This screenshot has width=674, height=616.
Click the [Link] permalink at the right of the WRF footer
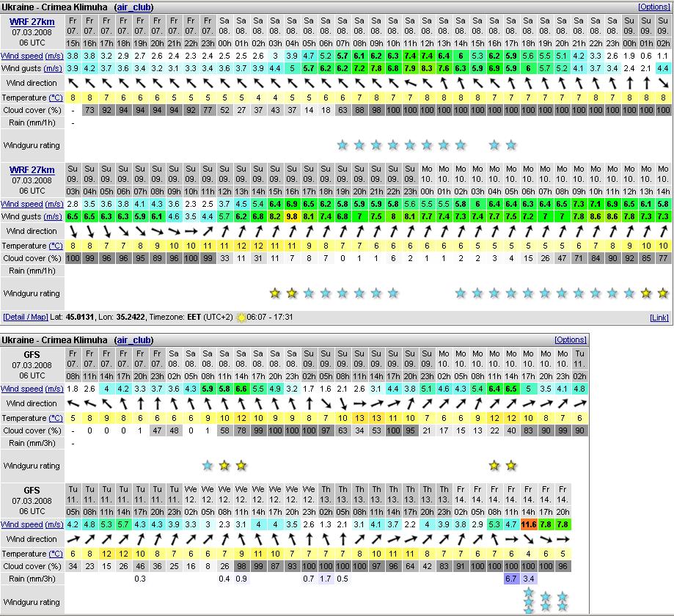point(659,318)
